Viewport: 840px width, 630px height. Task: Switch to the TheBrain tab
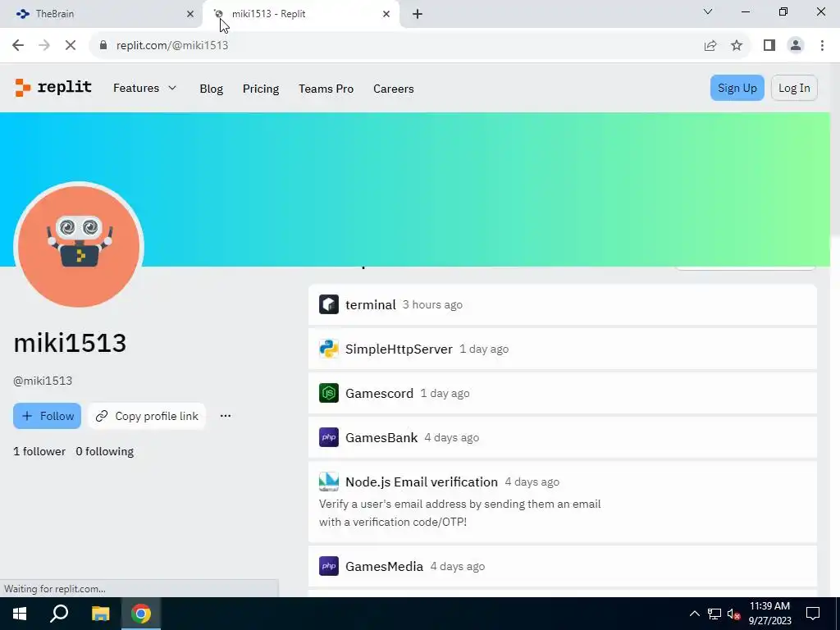pos(99,14)
